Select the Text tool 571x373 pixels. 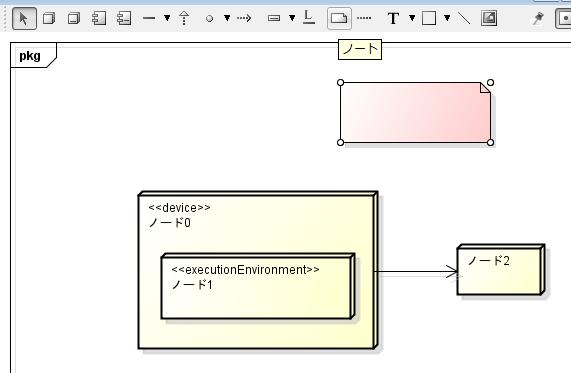click(393, 18)
